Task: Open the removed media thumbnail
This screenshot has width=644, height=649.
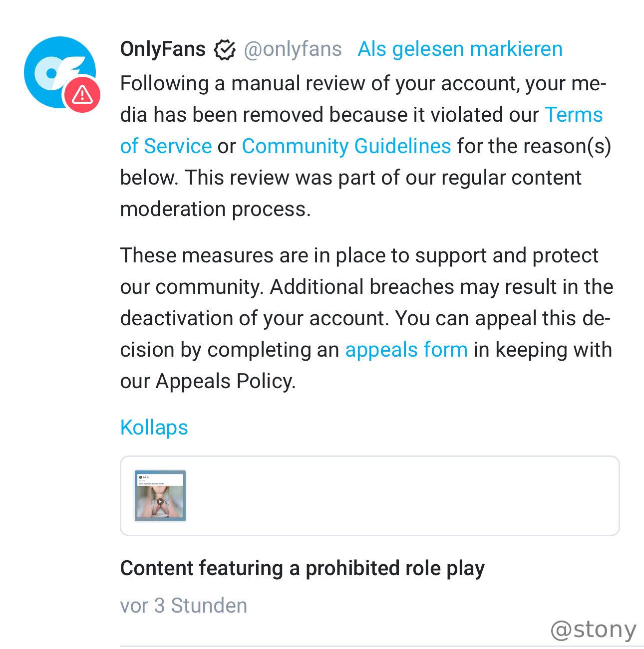Action: point(160,496)
